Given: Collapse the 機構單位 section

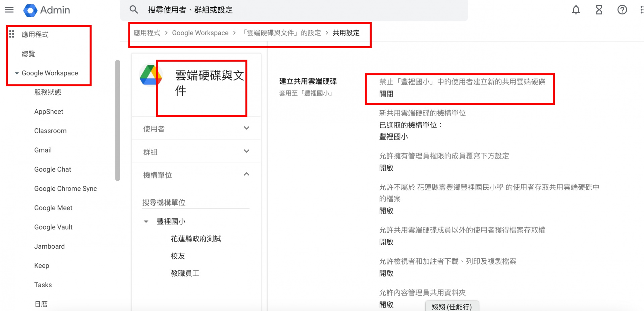Looking at the screenshot, I should (247, 175).
